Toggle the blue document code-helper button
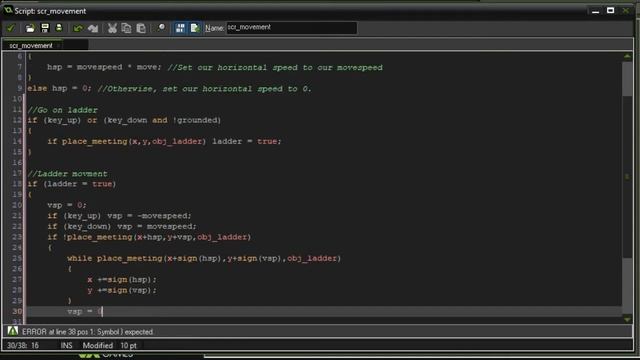Viewport: 640px width, 360px height. pos(195,28)
